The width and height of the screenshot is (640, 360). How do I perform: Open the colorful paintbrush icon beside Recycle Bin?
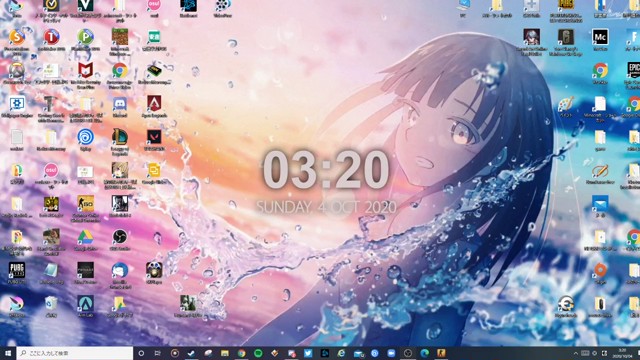click(16, 304)
